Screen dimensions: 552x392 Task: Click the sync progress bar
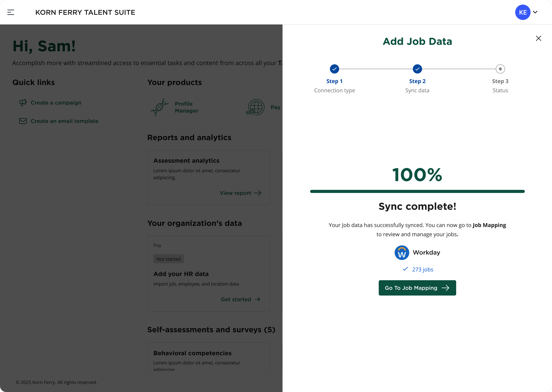pyautogui.click(x=417, y=191)
